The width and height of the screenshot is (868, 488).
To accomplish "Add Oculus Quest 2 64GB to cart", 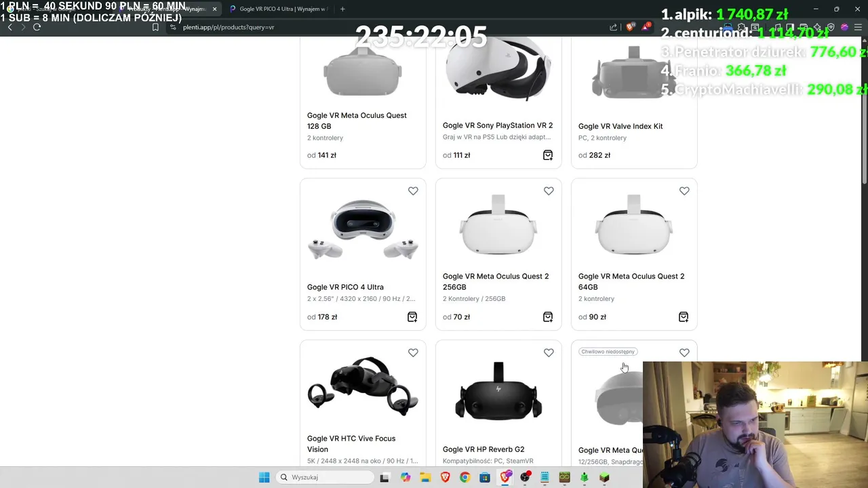I will click(x=684, y=317).
